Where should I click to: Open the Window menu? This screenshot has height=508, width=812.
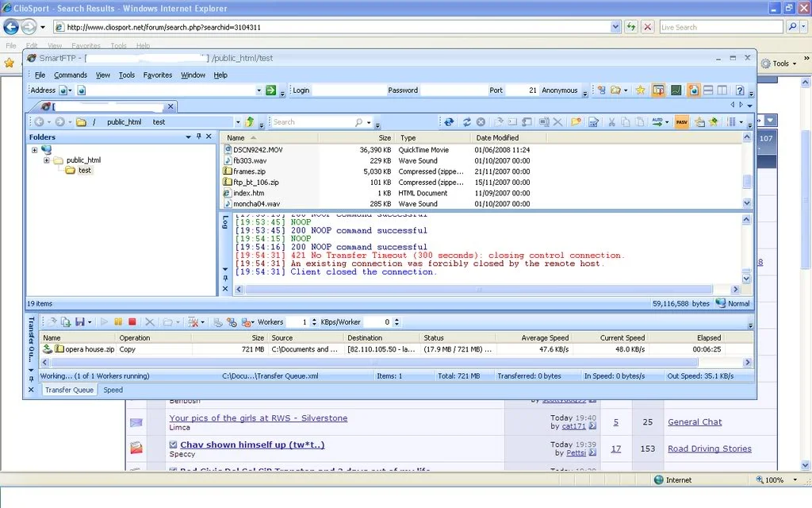point(193,75)
